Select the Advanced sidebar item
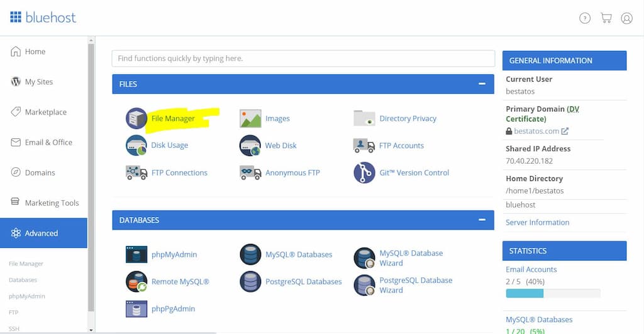The height and width of the screenshot is (334, 644). pos(43,233)
